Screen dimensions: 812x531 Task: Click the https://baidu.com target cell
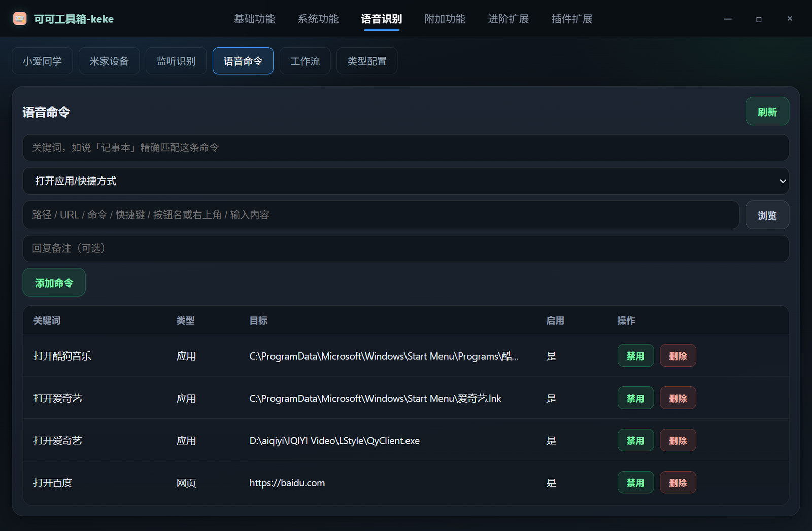pos(287,483)
